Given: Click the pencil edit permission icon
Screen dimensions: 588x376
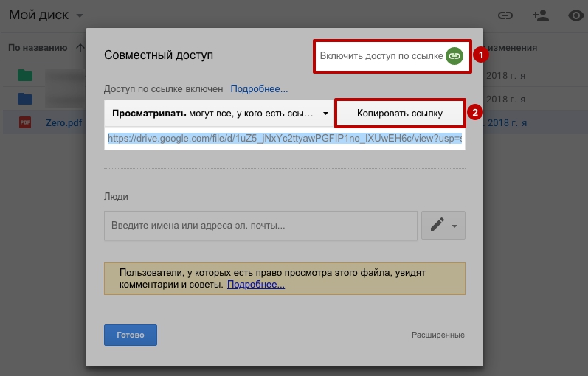Looking at the screenshot, I should 437,225.
